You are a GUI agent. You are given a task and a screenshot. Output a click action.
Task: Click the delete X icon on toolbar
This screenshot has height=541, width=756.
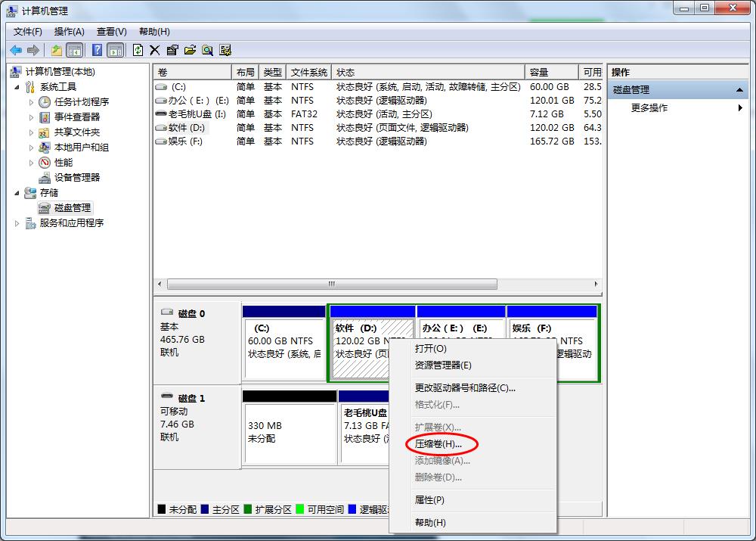point(155,50)
